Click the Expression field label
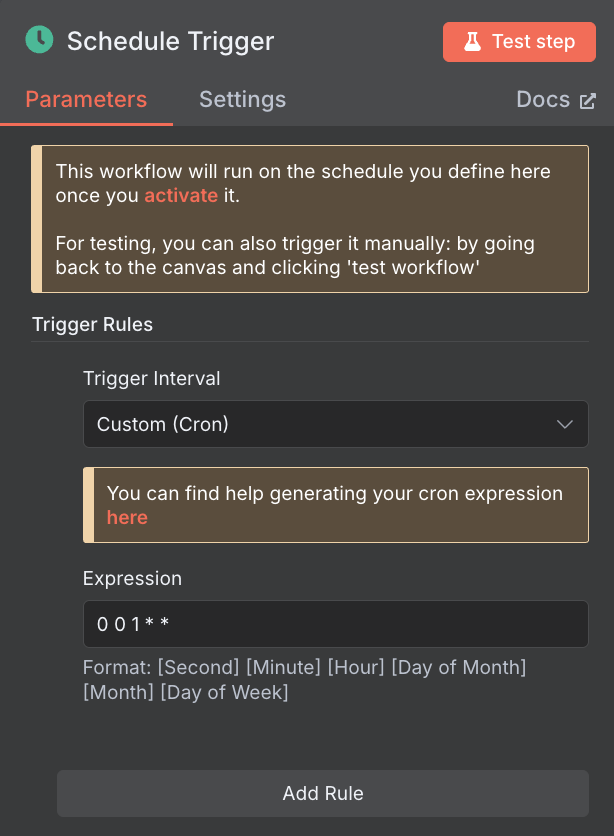Image resolution: width=614 pixels, height=836 pixels. (132, 579)
